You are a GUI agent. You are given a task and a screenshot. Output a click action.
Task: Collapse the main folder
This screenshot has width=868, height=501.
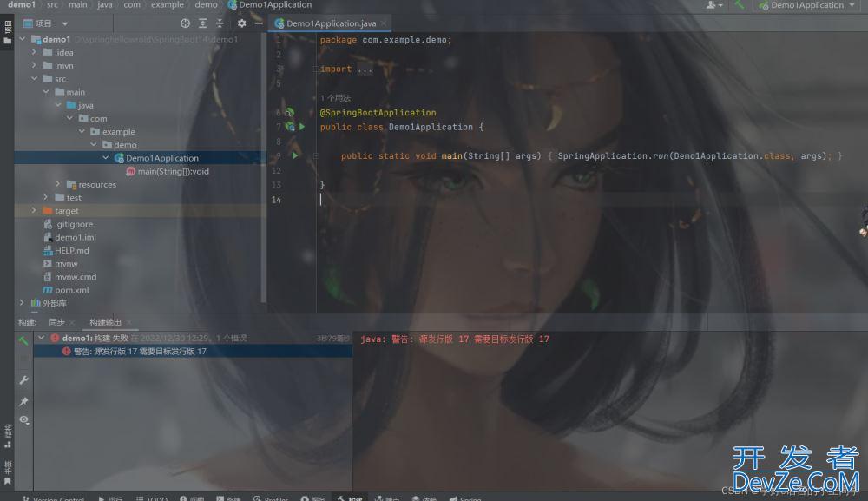[46, 92]
